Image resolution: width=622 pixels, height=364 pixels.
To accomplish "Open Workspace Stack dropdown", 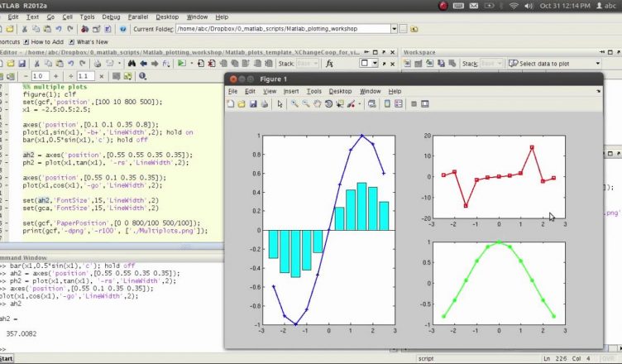I will coord(491,64).
